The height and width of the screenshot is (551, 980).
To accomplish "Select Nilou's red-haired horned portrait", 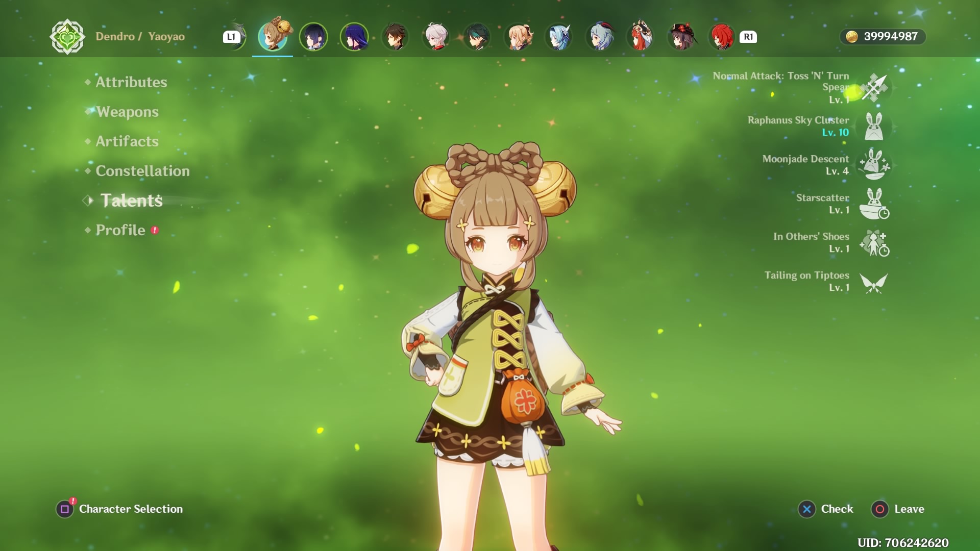I will (x=641, y=36).
